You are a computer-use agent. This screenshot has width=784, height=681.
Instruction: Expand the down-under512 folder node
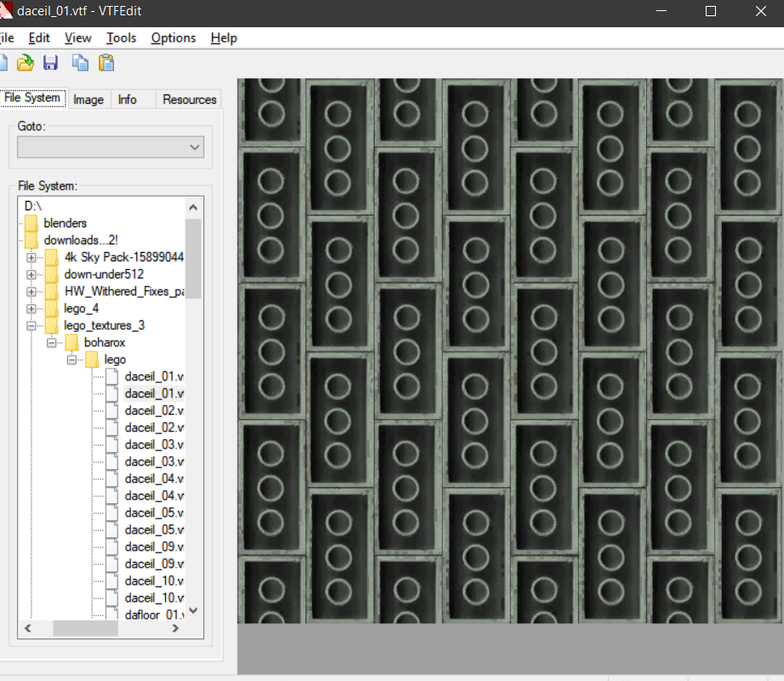[x=31, y=274]
